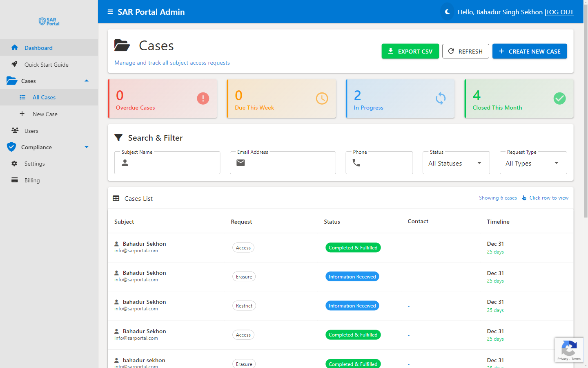Viewport: 588px width, 368px height.
Task: Open the first Bahadur Sekhon Access case row
Action: coord(286,247)
